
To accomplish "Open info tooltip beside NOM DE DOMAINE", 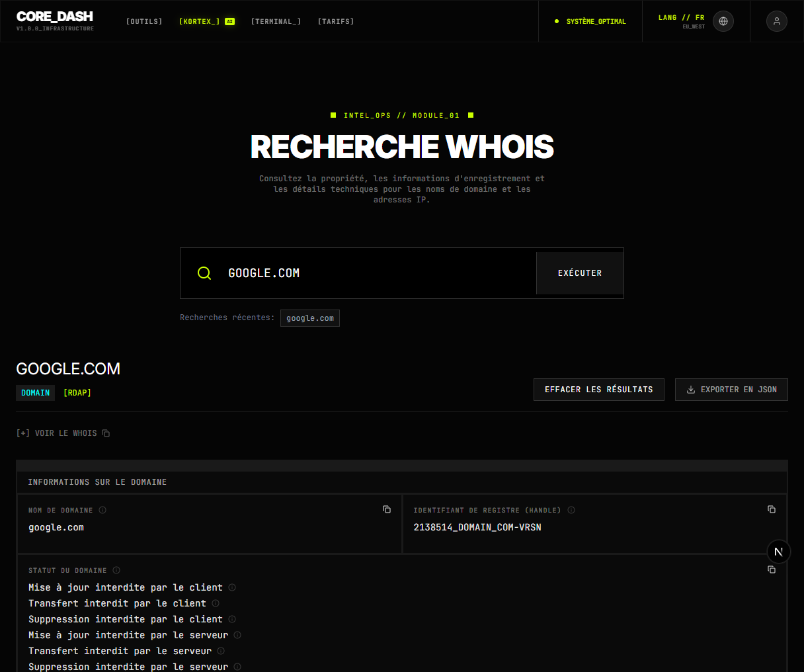I will coord(102,510).
